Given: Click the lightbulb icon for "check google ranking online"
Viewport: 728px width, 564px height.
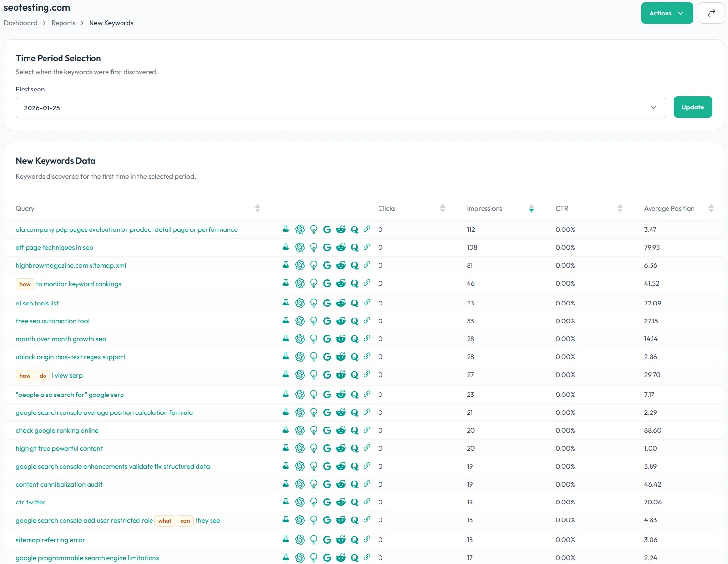Looking at the screenshot, I should click(x=313, y=430).
